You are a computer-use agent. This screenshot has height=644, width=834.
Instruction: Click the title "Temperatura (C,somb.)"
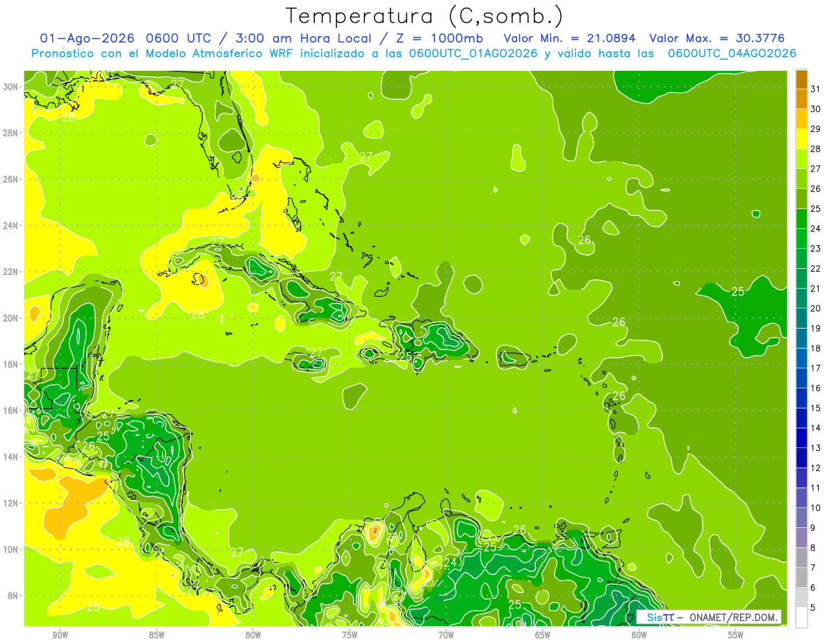(x=425, y=16)
